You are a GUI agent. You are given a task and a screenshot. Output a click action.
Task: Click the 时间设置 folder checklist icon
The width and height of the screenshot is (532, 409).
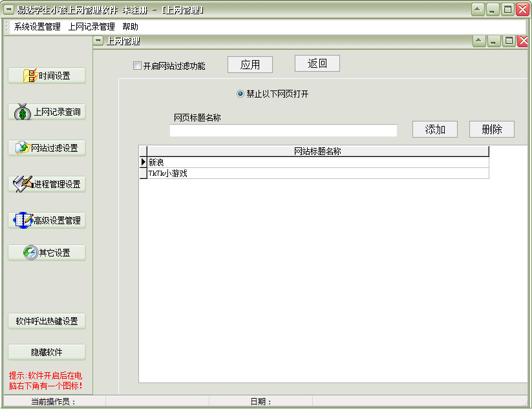coord(30,76)
